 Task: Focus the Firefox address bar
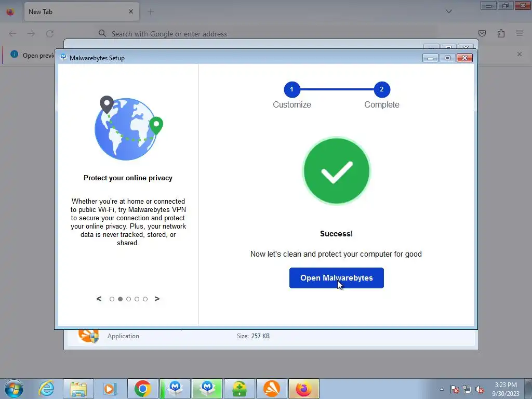(267, 34)
